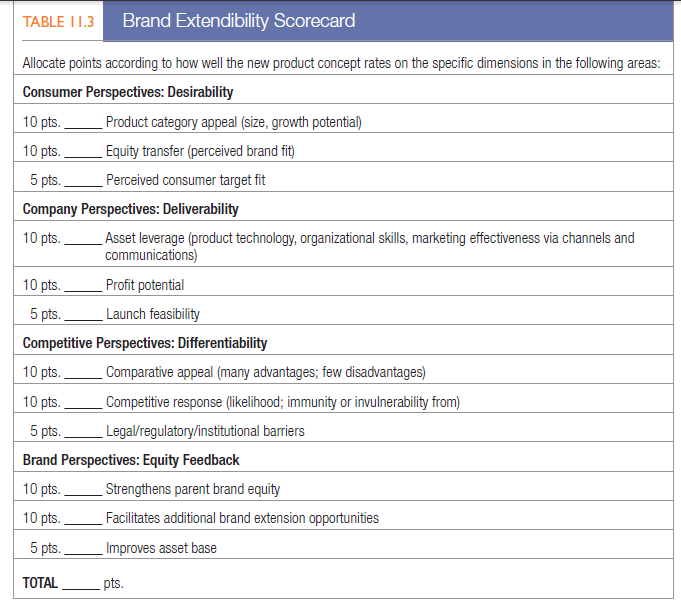Click the blank before Competitive response
The height and width of the screenshot is (605, 681).
click(x=83, y=402)
